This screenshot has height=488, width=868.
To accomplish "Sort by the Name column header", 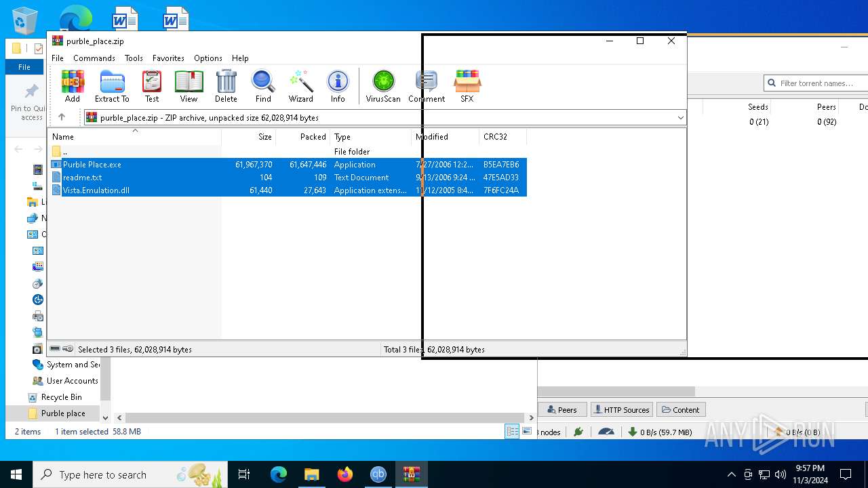I will [135, 137].
